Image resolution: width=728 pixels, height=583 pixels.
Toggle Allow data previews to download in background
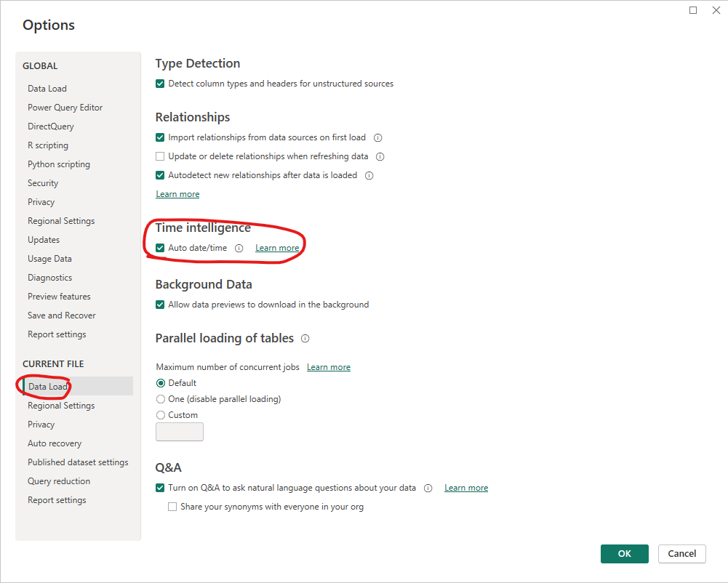pos(160,305)
